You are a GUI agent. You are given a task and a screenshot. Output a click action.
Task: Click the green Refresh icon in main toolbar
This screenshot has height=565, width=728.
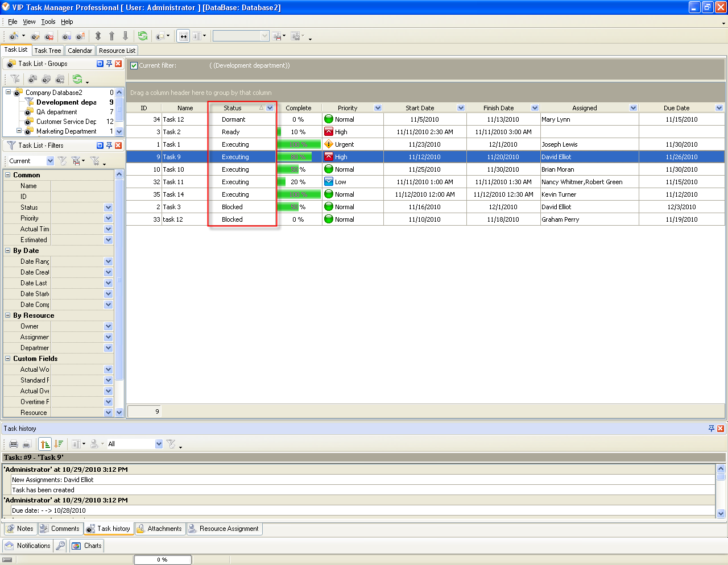click(143, 36)
